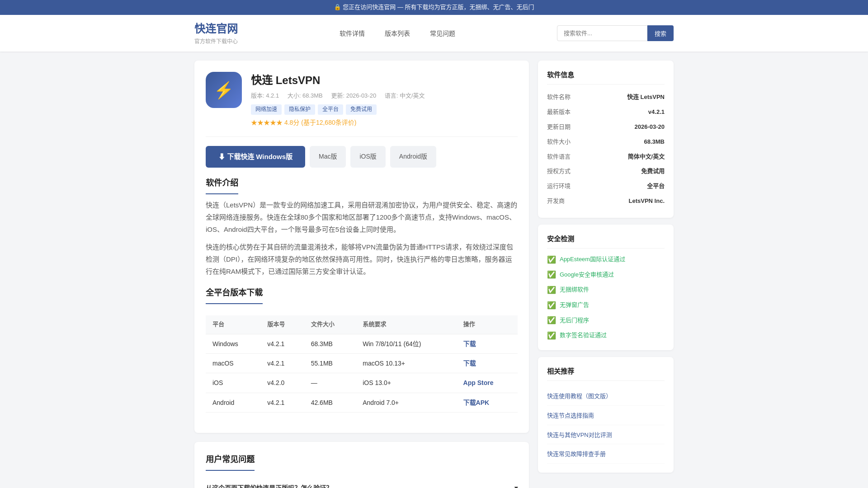Click the green check beside 无后门程序
Viewport: 868px width, 488px height.
[552, 320]
